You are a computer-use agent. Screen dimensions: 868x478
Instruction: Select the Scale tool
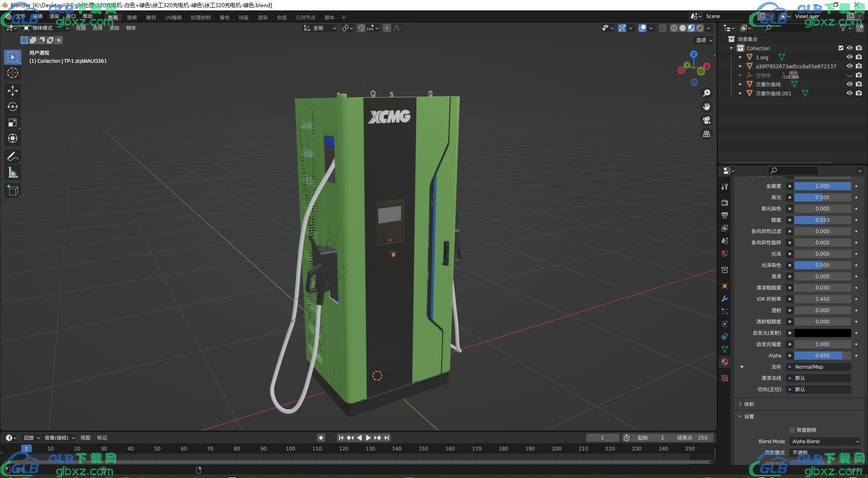pos(13,122)
